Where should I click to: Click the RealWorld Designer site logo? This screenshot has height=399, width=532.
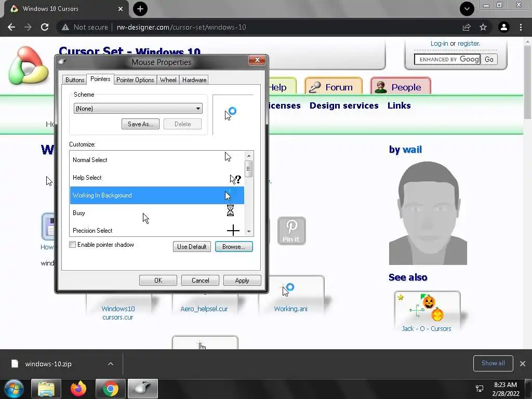click(29, 65)
